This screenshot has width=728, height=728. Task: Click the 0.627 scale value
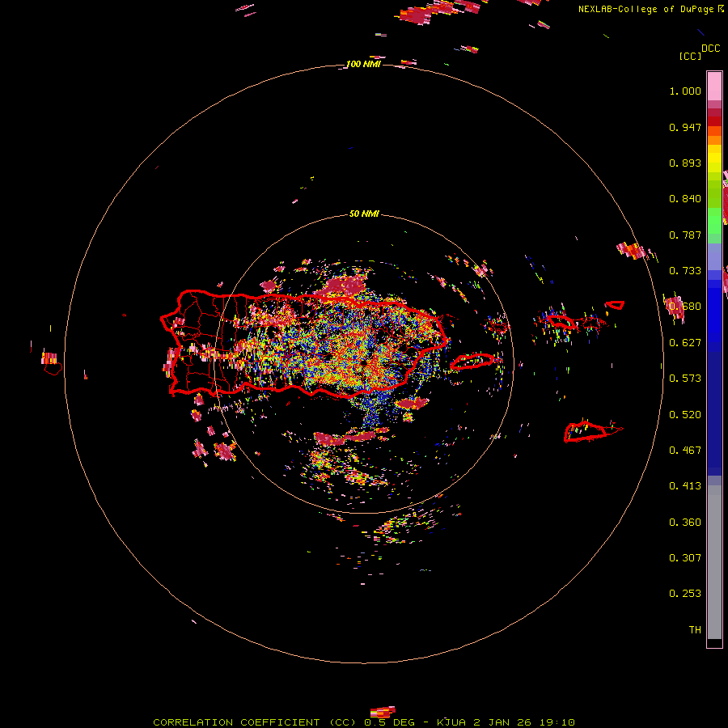coord(685,343)
